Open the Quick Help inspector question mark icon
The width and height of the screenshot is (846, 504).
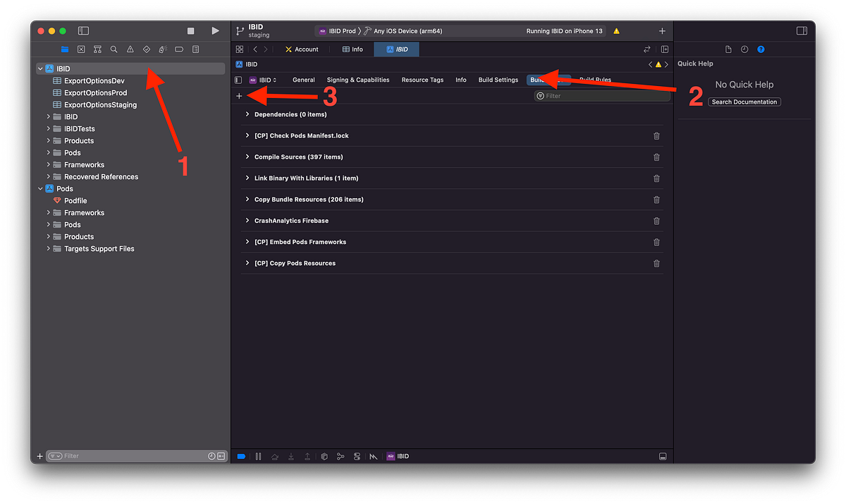click(761, 49)
